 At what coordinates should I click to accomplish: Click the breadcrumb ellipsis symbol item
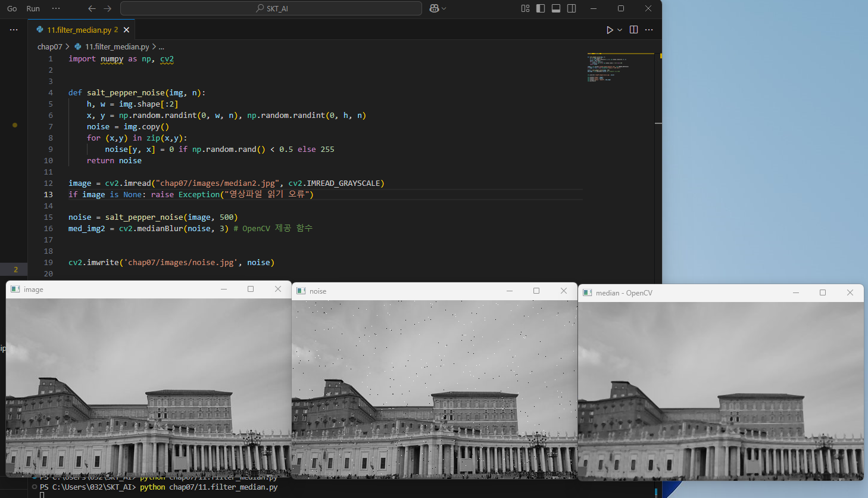point(161,46)
